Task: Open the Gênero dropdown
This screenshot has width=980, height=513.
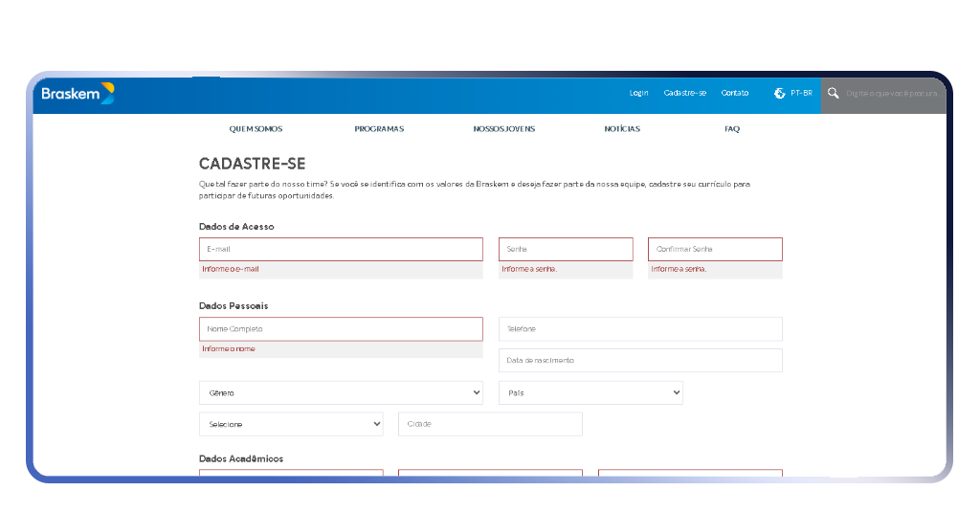Action: (341, 392)
